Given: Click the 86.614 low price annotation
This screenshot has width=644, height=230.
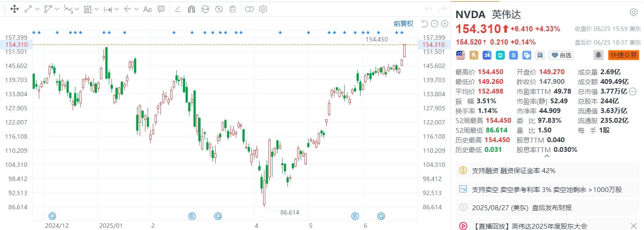Looking at the screenshot, I should [x=290, y=212].
